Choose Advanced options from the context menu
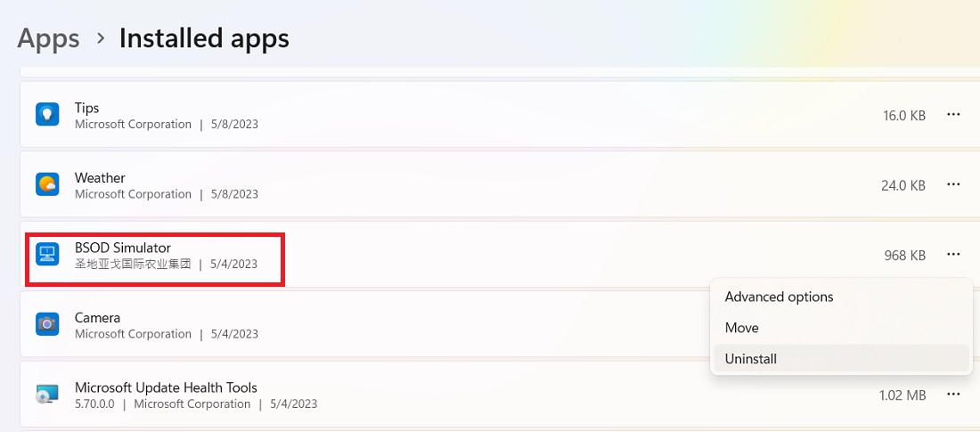 (780, 297)
